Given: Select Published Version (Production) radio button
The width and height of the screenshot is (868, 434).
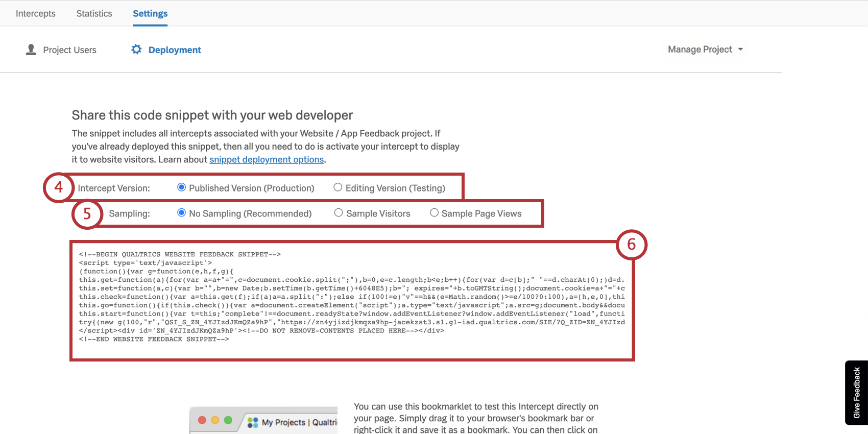Looking at the screenshot, I should click(181, 187).
